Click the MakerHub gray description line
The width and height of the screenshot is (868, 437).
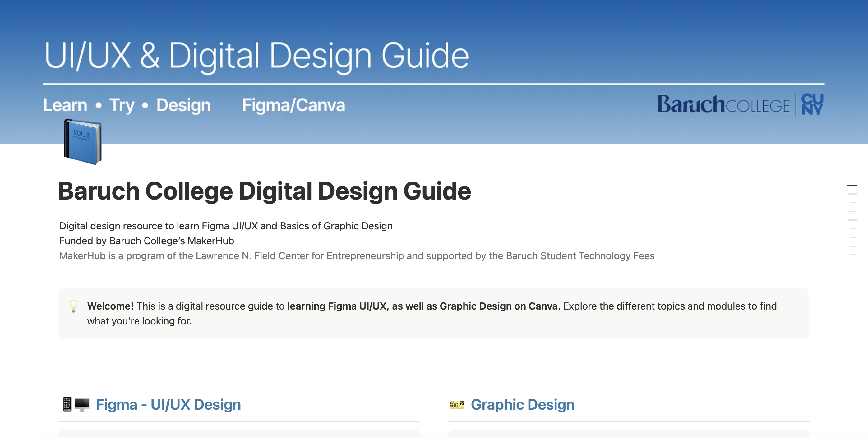[357, 256]
